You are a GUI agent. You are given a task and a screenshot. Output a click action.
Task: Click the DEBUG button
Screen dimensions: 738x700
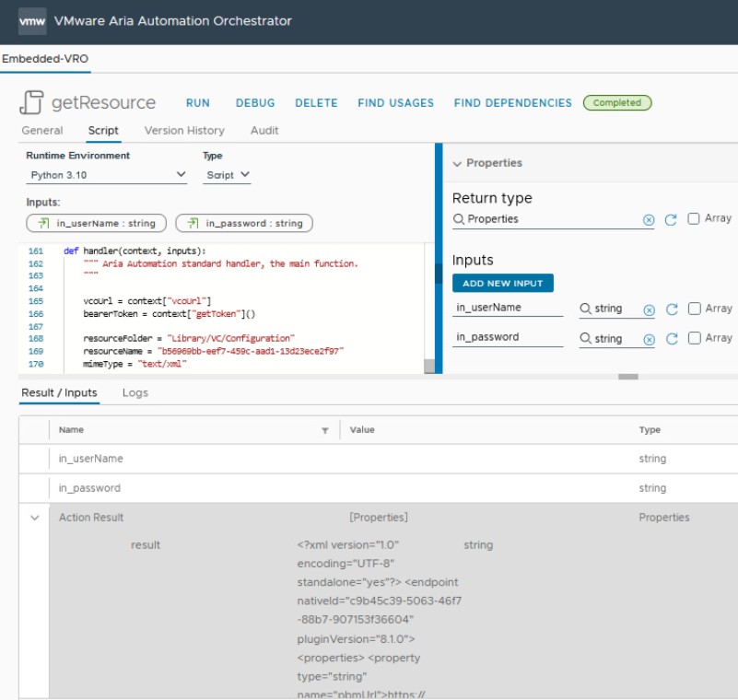[x=255, y=103]
